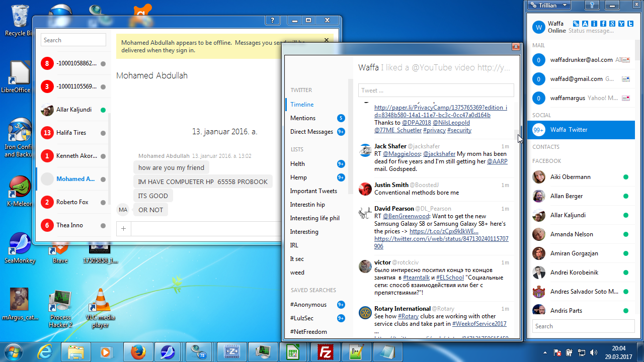Screen dimensions: 644x362
Task: Open the paper.li PrivacyCamp link in the tweet
Action: click(440, 111)
